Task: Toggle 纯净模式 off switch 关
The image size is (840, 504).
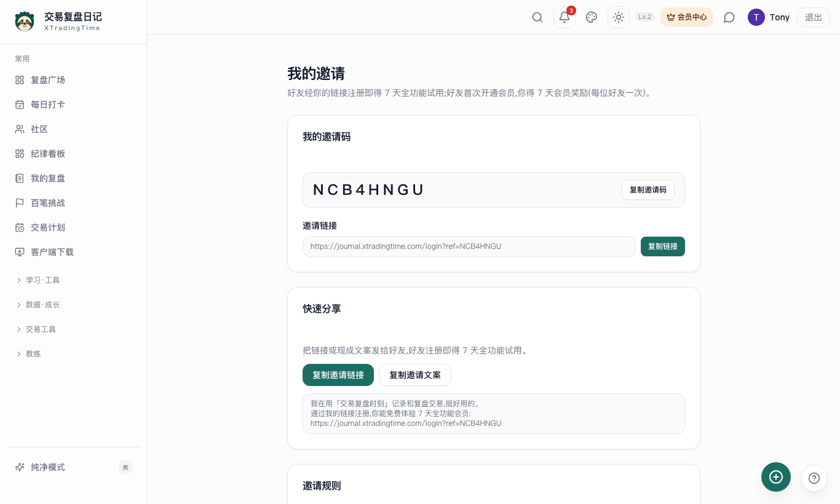Action: coord(125,467)
